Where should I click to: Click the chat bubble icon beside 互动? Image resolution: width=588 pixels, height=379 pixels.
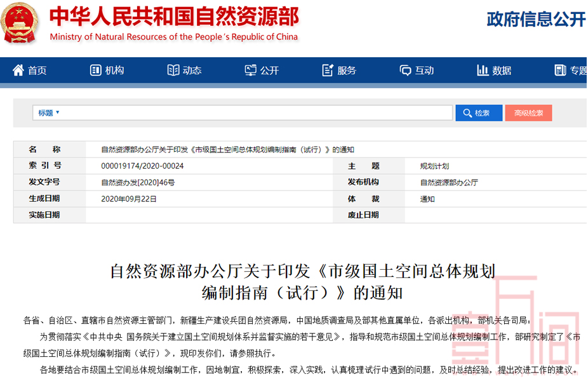click(x=405, y=70)
